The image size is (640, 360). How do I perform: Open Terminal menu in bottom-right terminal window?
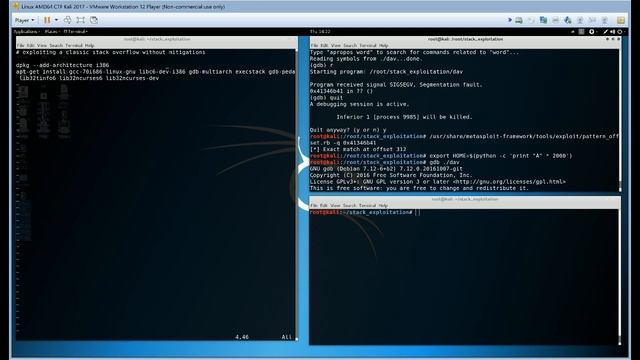tap(367, 206)
